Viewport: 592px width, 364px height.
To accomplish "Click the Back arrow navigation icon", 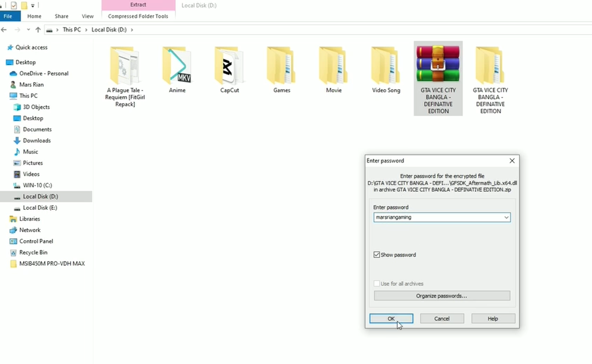I will [x=4, y=30].
